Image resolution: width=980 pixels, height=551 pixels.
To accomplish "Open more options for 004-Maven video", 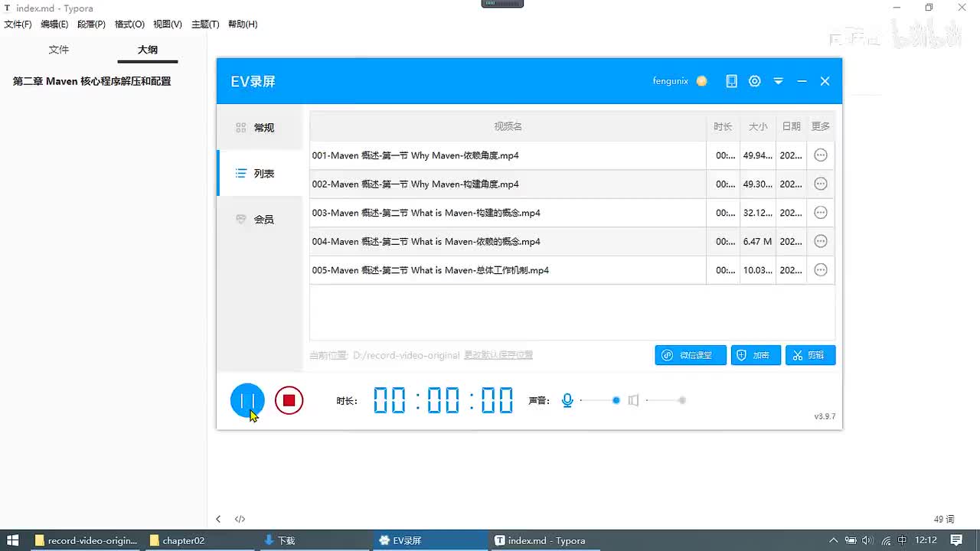I will tap(821, 241).
